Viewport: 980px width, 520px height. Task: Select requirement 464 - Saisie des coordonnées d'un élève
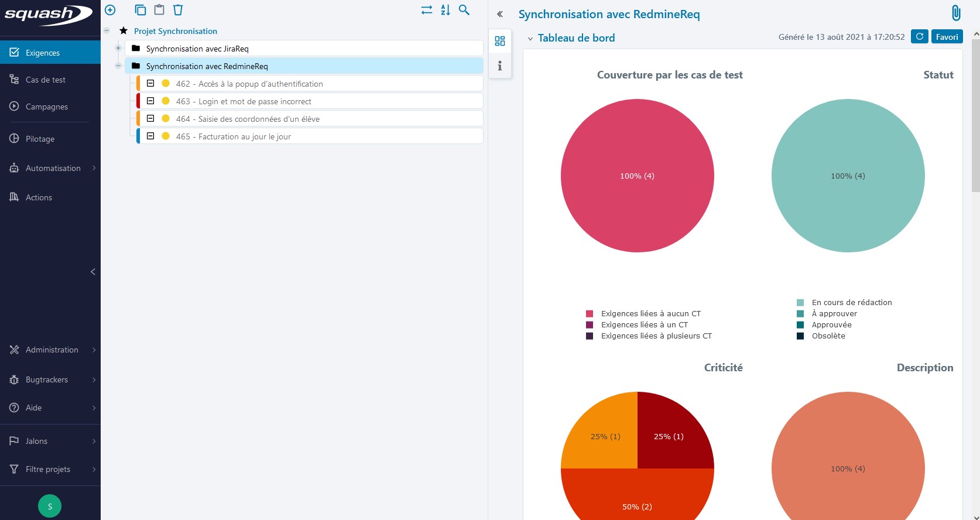click(x=310, y=118)
